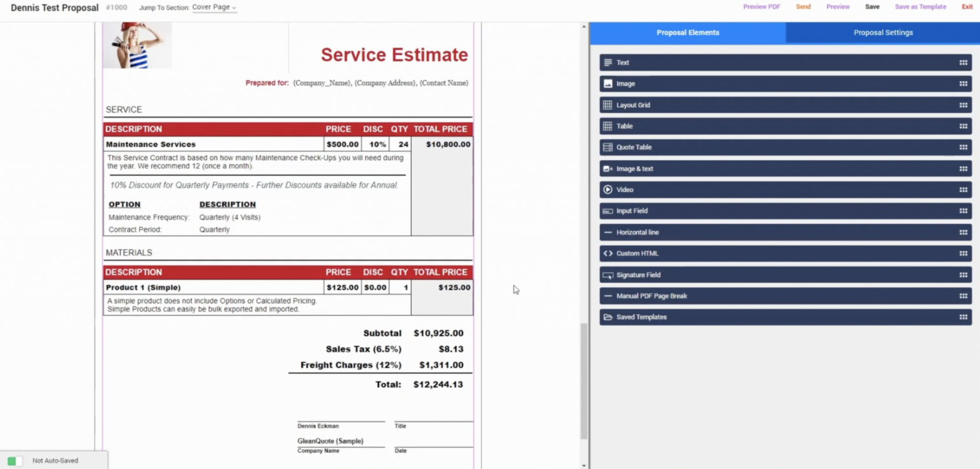Switch to Proposal Settings tab
980x469 pixels.
(x=883, y=33)
